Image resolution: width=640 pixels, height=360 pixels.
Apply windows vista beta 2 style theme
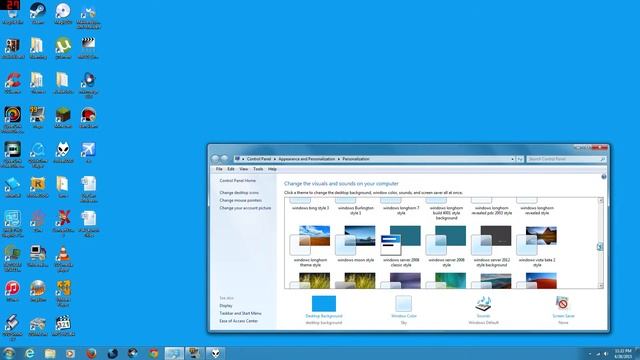[537, 246]
